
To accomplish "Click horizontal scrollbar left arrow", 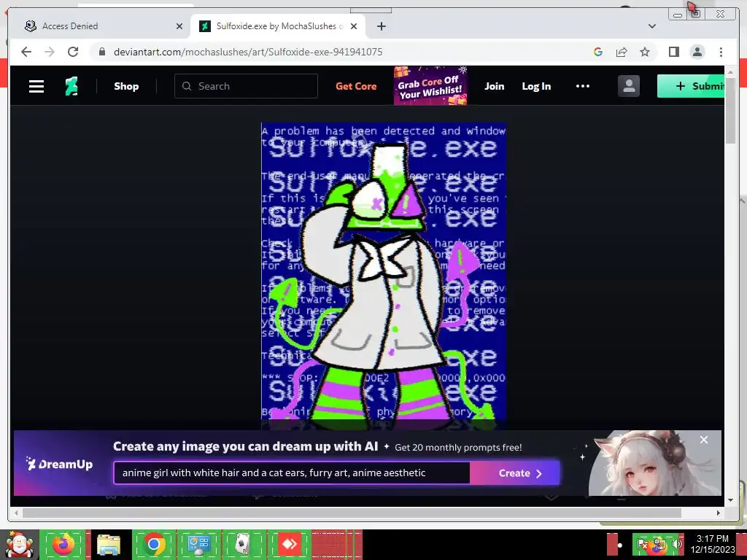I will tap(16, 513).
